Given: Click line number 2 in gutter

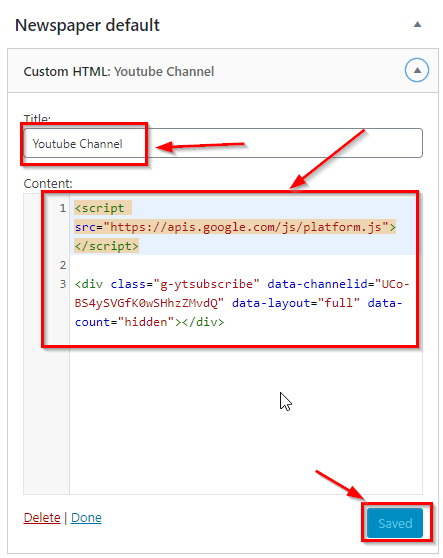Looking at the screenshot, I should [63, 265].
